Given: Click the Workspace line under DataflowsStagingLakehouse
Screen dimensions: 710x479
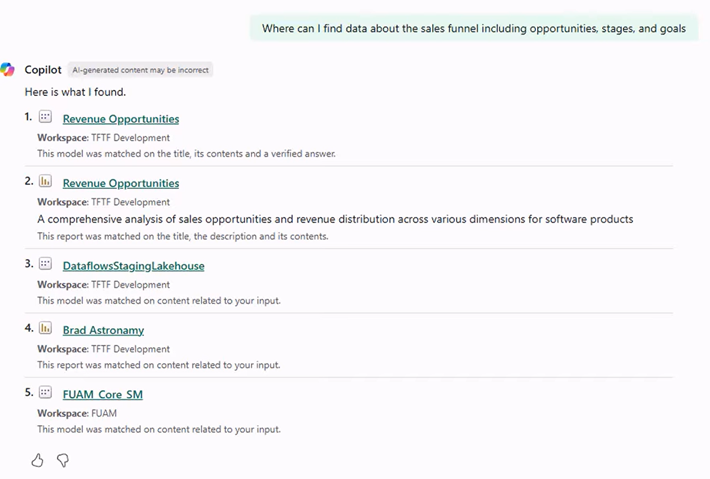Looking at the screenshot, I should tap(103, 285).
